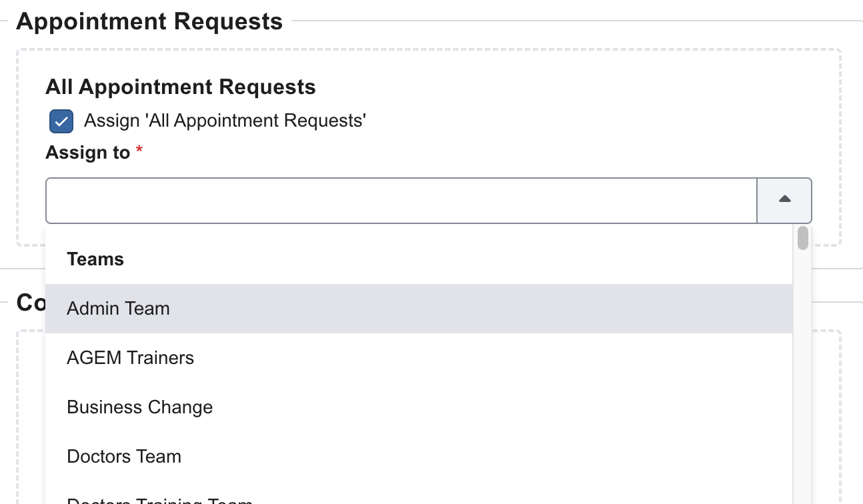Click the Appointment Requests section title
863x504 pixels.
[x=149, y=21]
